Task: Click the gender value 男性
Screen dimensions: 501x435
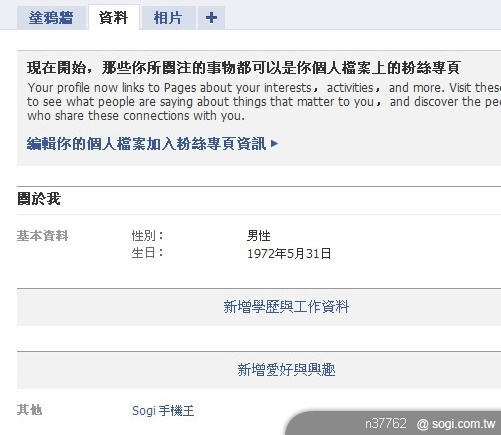Action: point(259,236)
